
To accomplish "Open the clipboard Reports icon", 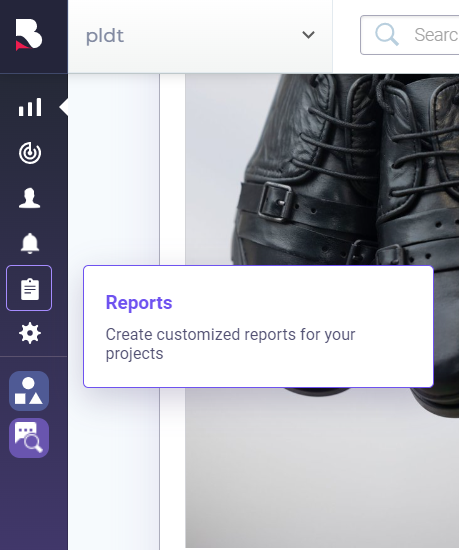I will pos(29,288).
